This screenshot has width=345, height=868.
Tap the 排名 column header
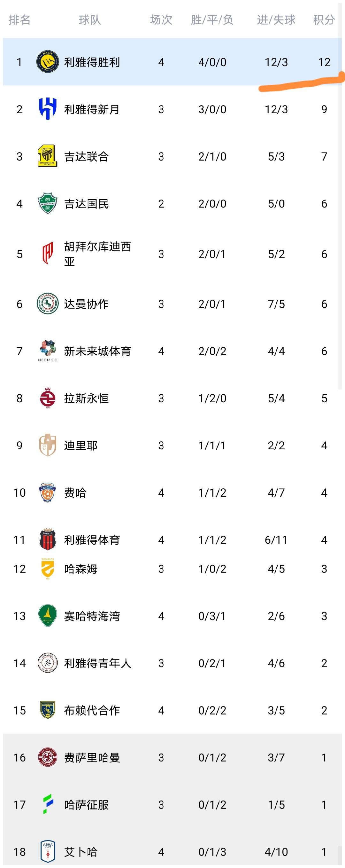tap(19, 20)
